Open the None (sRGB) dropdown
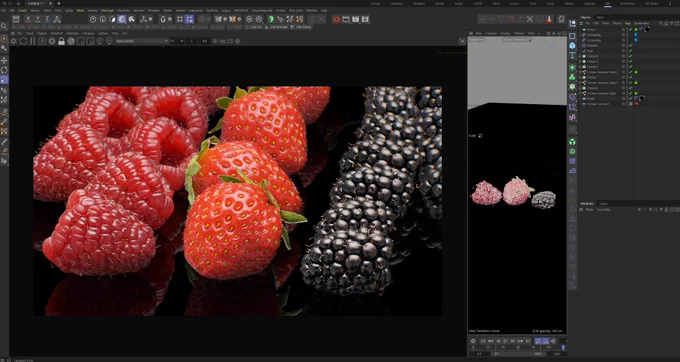680x362 pixels. pos(141,41)
